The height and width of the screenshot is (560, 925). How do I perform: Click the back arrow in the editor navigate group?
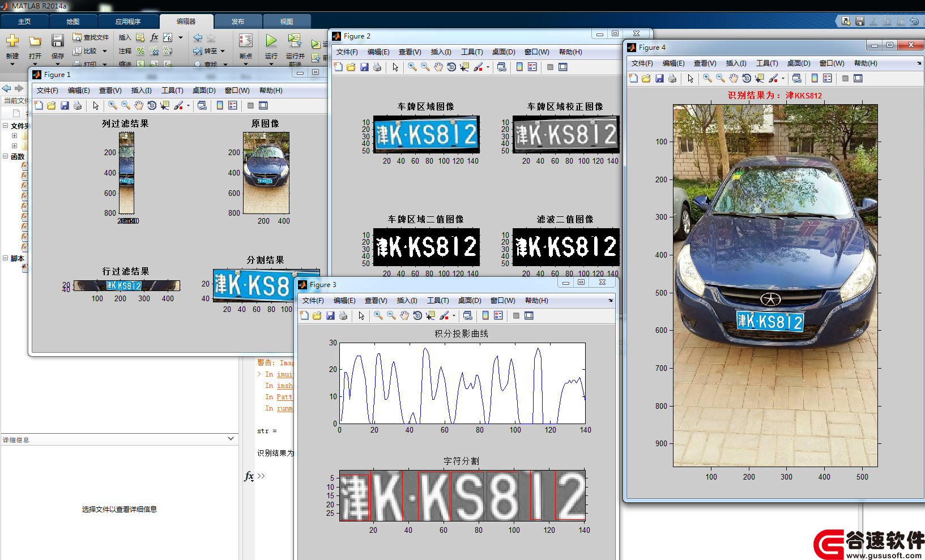coord(198,37)
